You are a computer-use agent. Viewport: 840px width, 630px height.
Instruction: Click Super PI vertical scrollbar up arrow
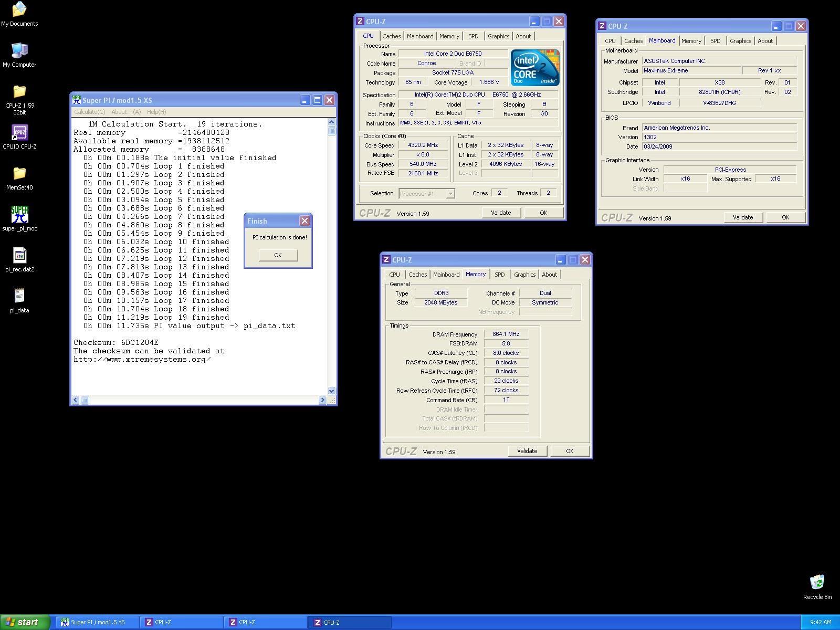pyautogui.click(x=331, y=122)
